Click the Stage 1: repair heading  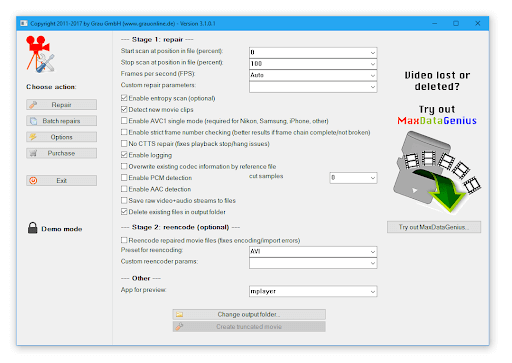157,39
